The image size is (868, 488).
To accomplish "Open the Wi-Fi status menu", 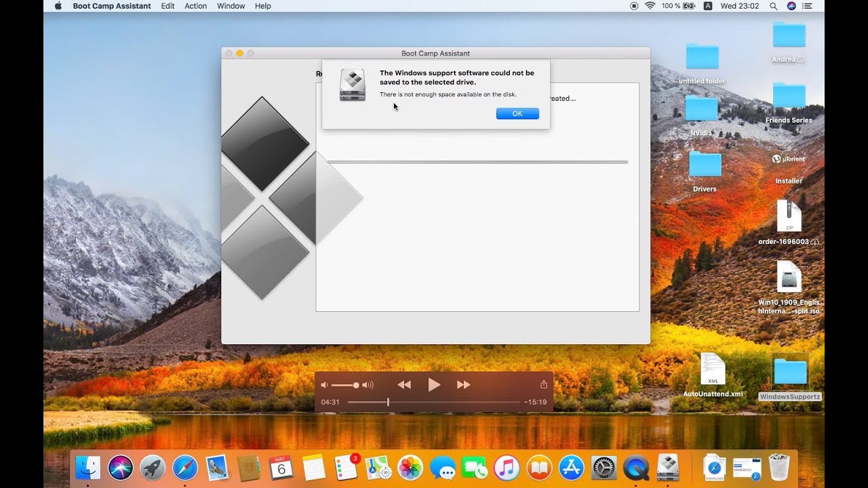I will pyautogui.click(x=650, y=6).
